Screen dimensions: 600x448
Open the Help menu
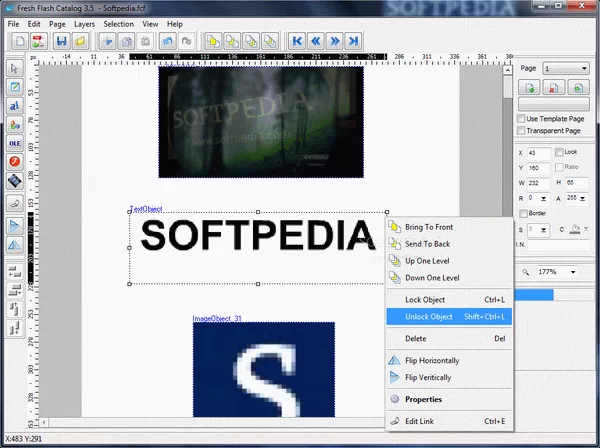tap(174, 24)
